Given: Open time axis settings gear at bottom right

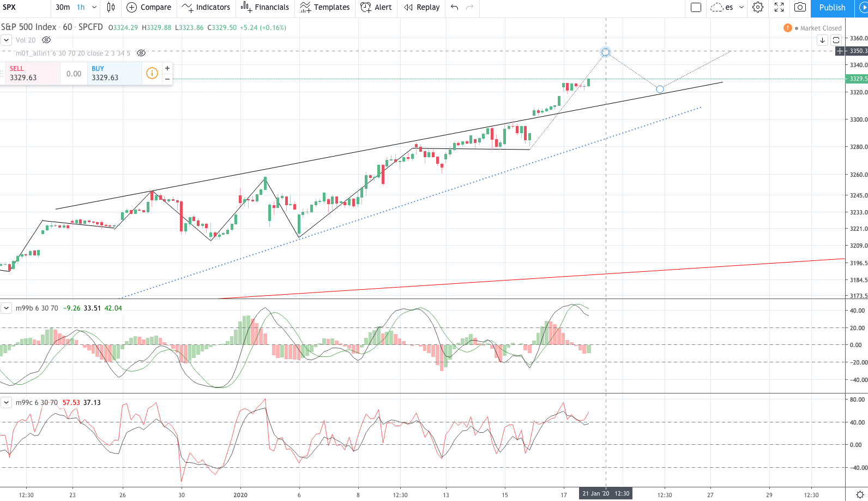Looking at the screenshot, I should coord(860,495).
